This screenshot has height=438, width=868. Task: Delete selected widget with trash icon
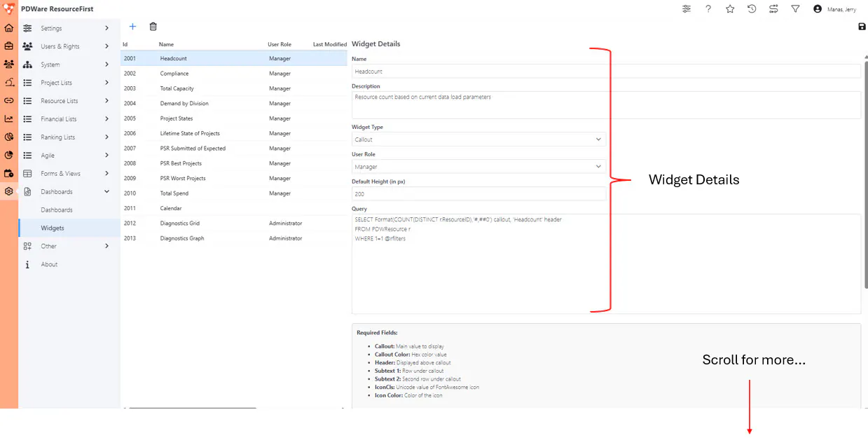153,27
